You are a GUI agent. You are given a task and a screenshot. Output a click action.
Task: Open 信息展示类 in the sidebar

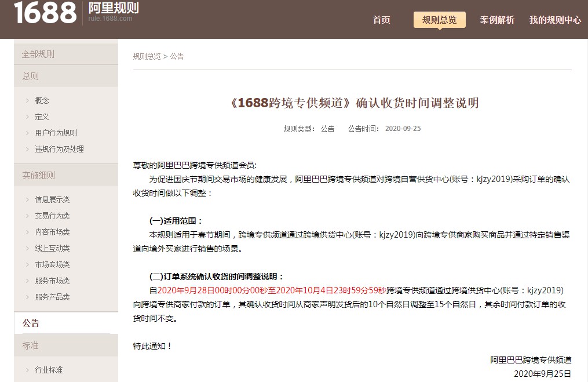53,199
